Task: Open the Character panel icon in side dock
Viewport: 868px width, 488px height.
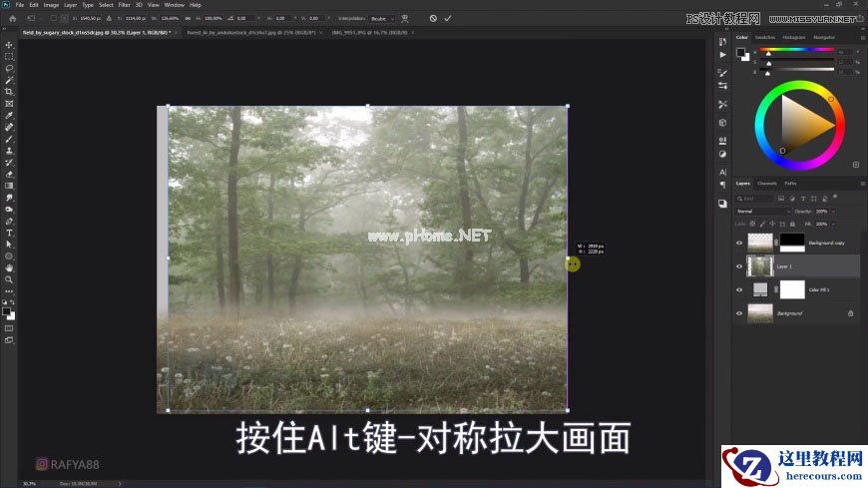Action: tap(722, 173)
